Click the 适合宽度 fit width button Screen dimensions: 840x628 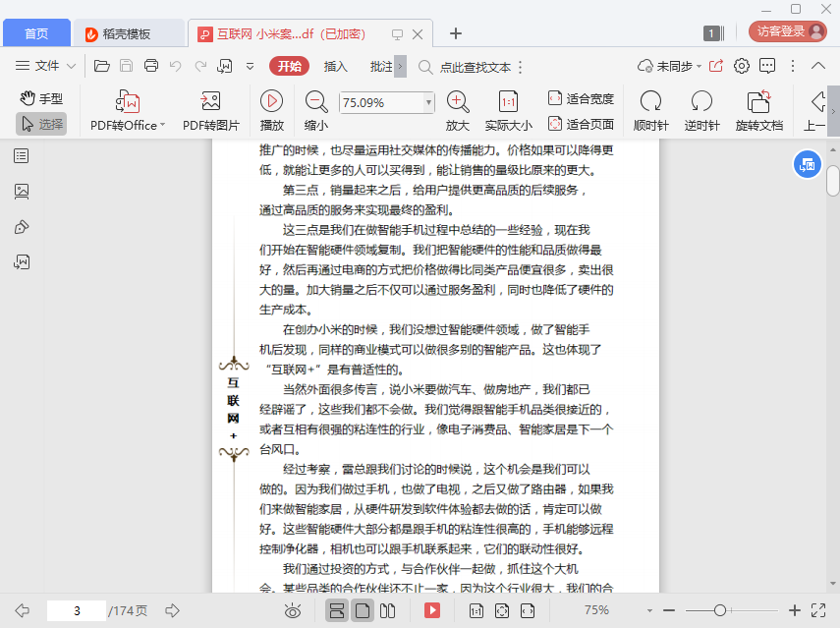pyautogui.click(x=581, y=98)
